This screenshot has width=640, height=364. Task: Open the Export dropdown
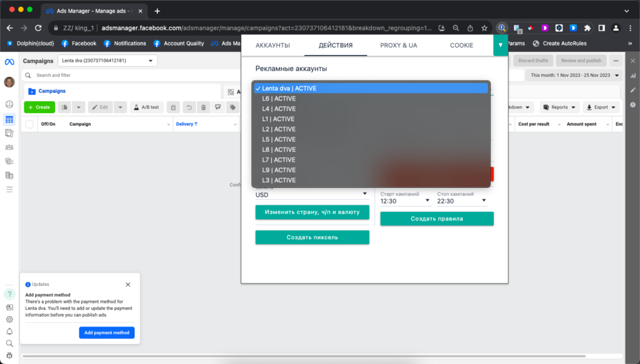click(601, 107)
